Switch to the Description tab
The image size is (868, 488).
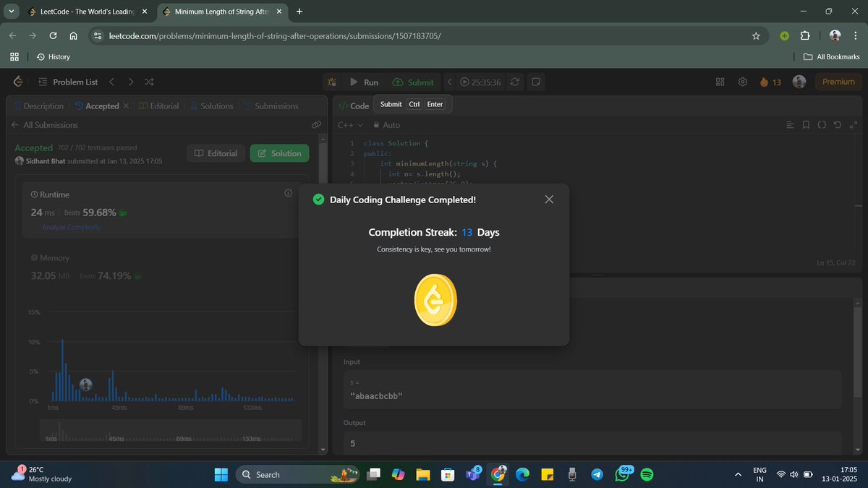(x=38, y=106)
